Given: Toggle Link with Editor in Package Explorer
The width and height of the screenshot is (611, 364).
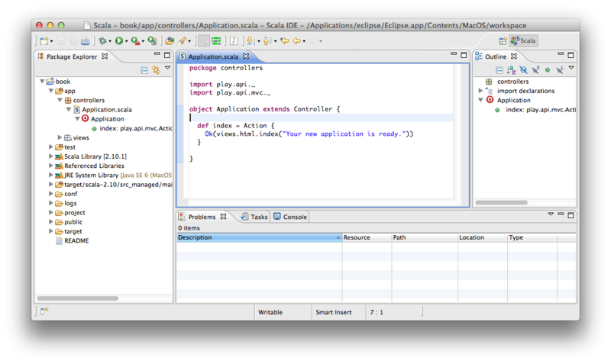Looking at the screenshot, I should coord(157,70).
